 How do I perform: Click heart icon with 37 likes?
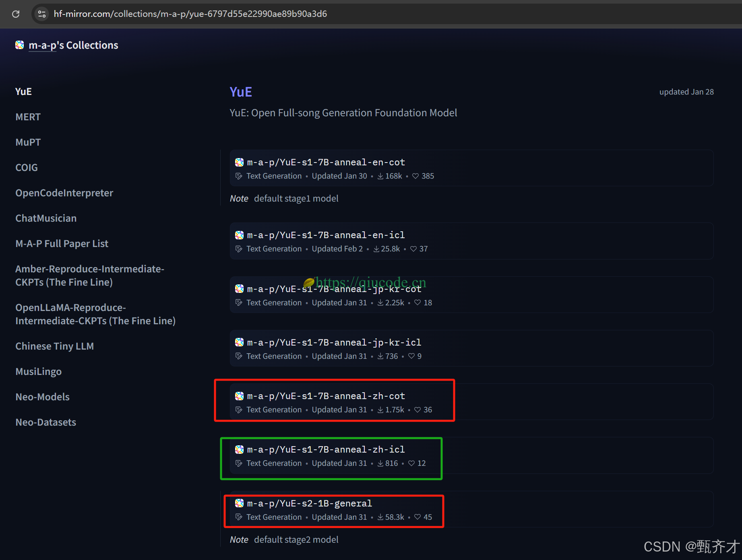point(413,249)
